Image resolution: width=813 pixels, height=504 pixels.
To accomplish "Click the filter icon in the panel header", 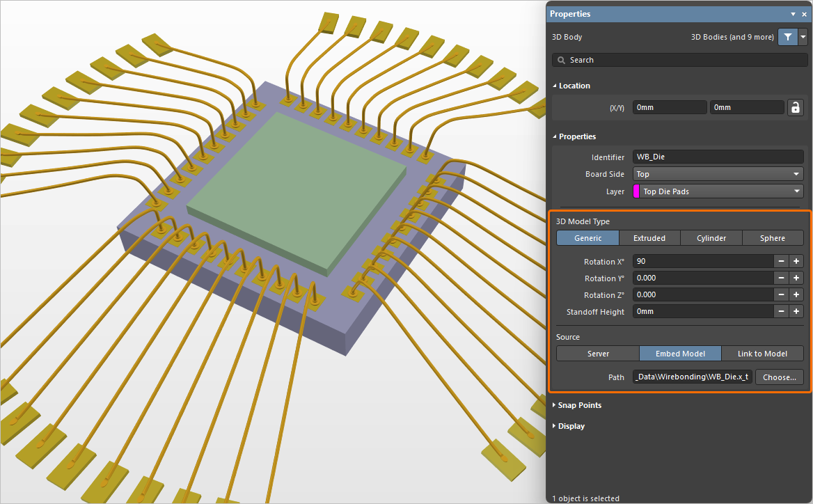I will (788, 37).
